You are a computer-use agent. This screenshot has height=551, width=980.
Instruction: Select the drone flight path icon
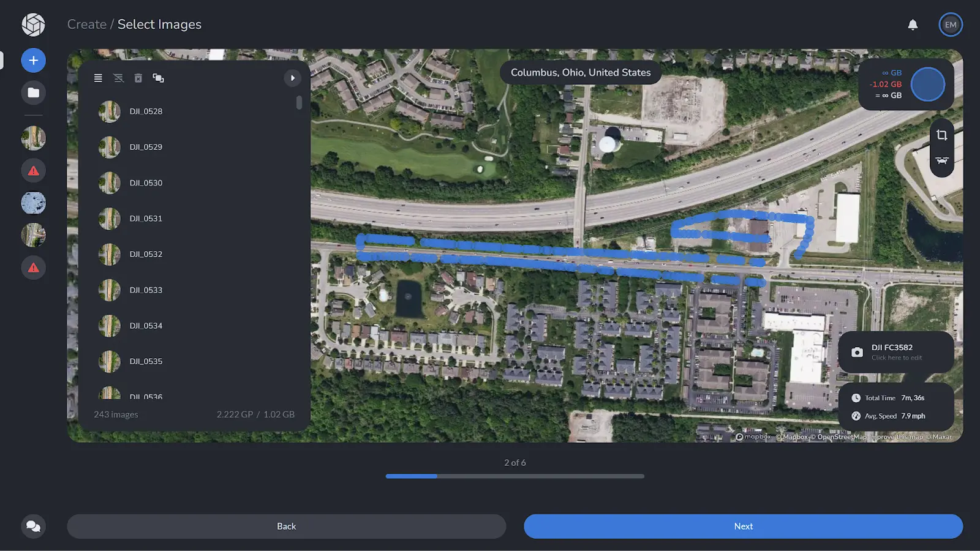pos(941,160)
